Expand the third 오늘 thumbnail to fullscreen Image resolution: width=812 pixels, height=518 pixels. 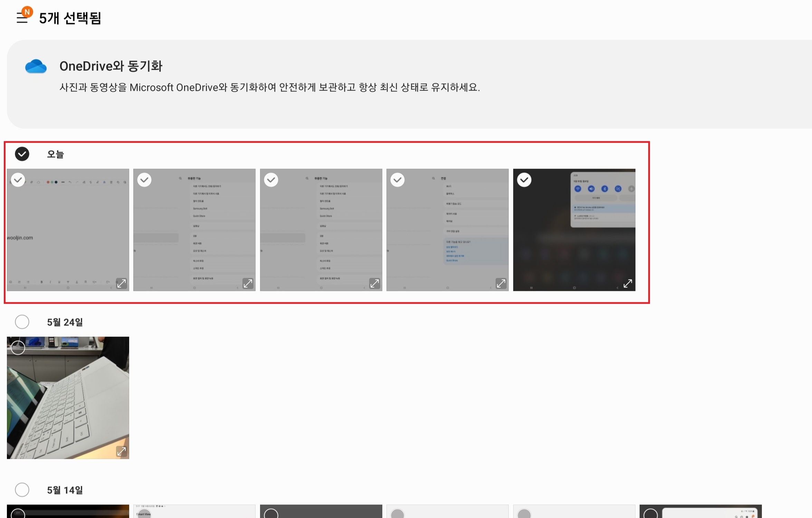click(x=374, y=283)
